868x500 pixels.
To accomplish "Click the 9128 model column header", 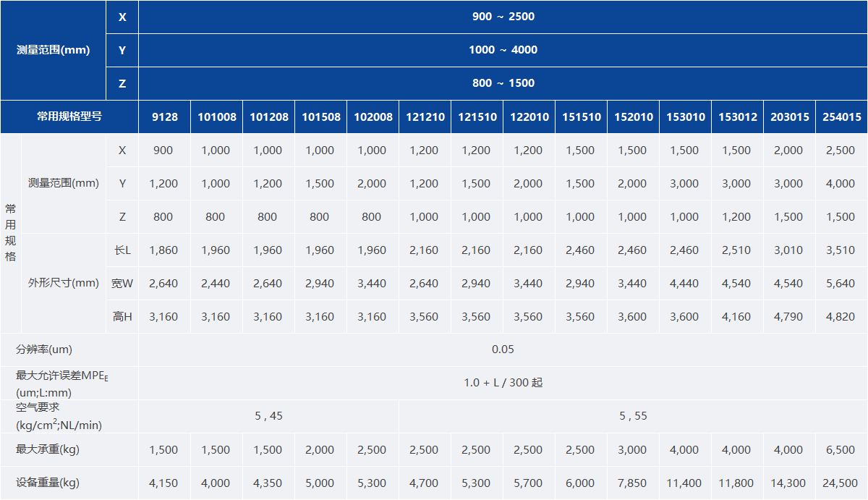I will tap(163, 116).
